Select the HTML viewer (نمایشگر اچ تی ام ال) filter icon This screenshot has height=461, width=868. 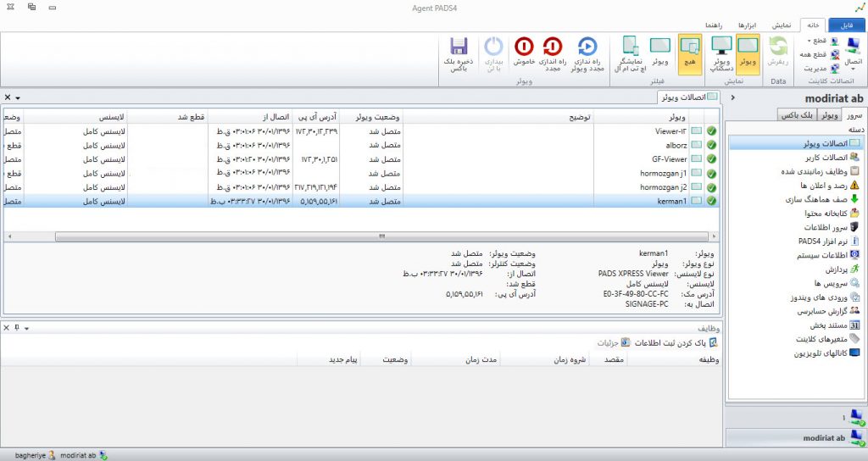point(631,47)
